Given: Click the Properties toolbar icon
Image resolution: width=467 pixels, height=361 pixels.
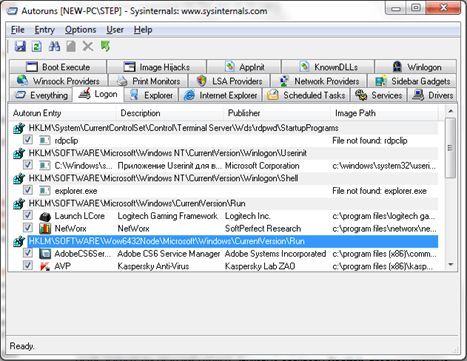Looking at the screenshot, I should [71, 46].
